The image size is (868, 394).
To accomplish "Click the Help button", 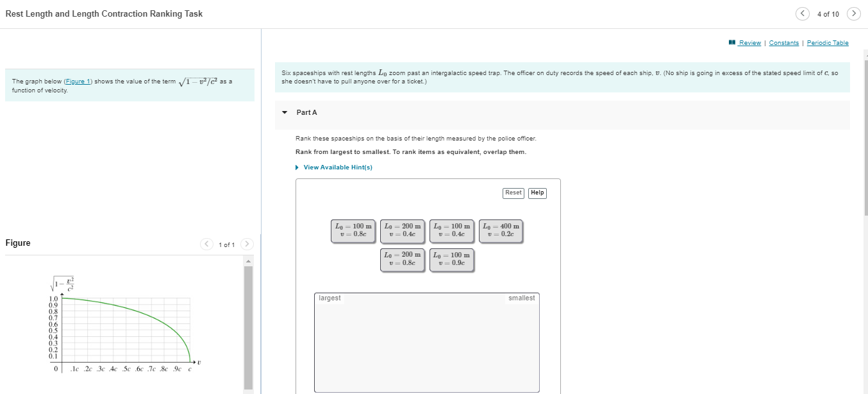I will (537, 193).
